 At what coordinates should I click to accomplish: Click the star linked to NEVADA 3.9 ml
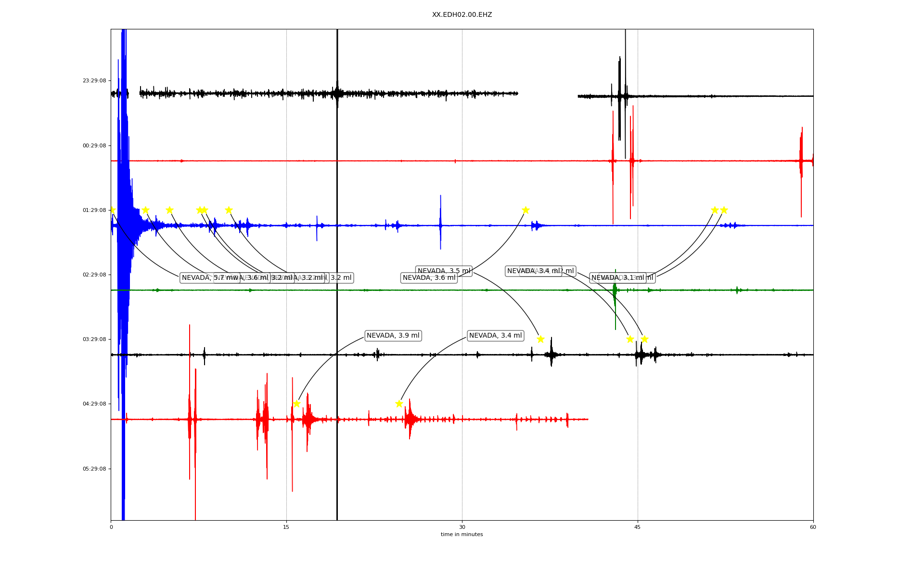pos(296,404)
